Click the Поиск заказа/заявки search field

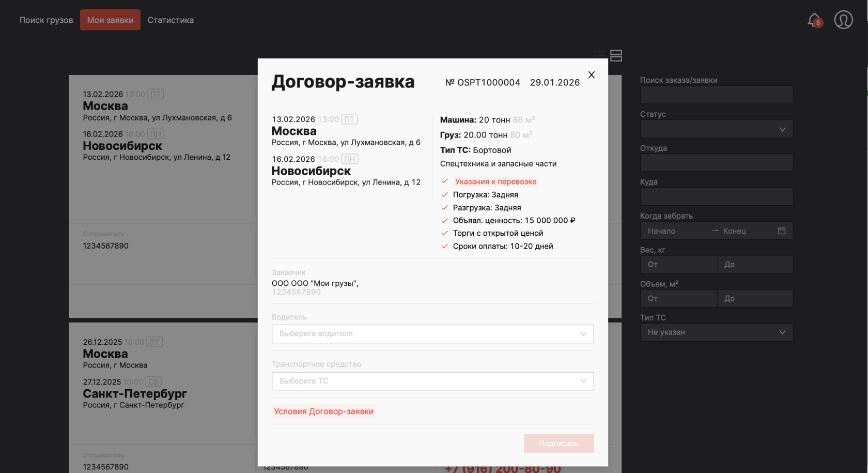(716, 95)
